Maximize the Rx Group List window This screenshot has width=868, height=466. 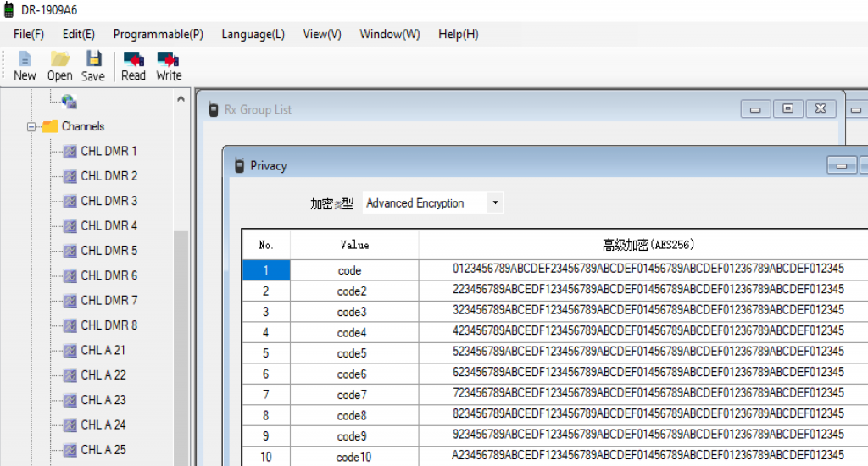[787, 109]
